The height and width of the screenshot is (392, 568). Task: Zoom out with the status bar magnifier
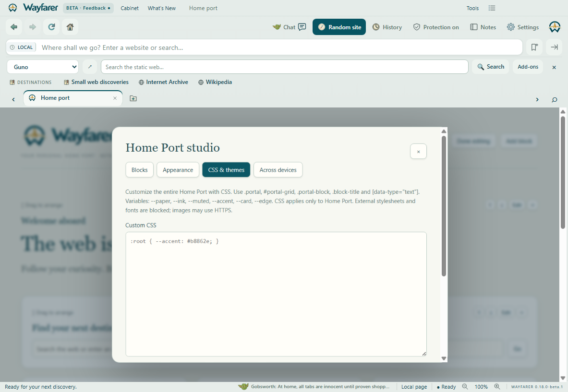pos(465,387)
